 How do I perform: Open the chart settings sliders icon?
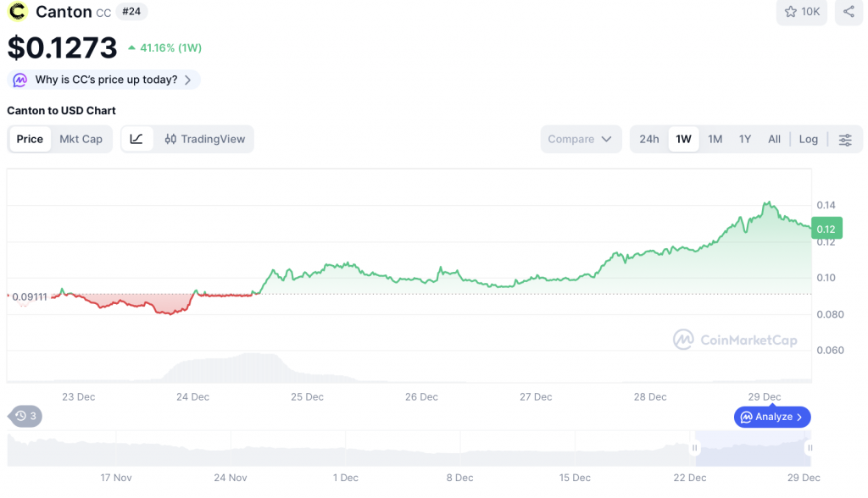pos(845,139)
